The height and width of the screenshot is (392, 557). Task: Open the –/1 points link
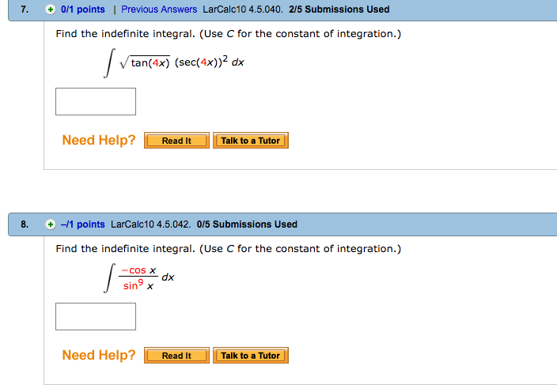tap(83, 224)
